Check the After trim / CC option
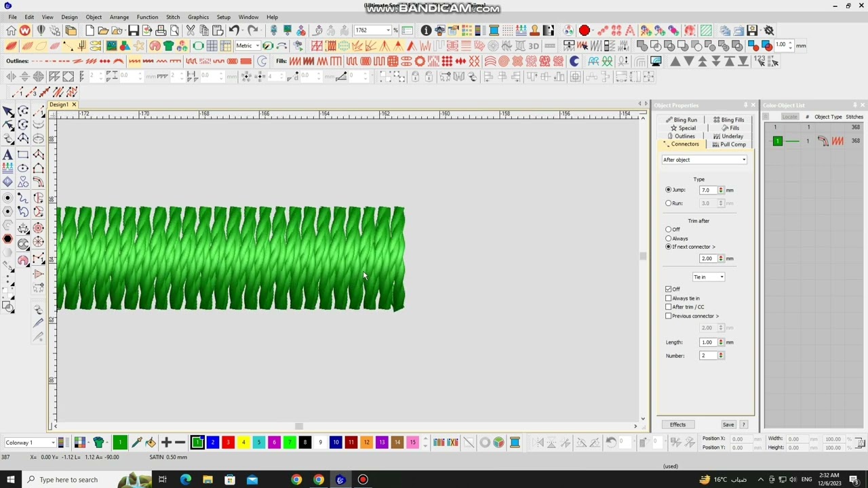Viewport: 868px width, 488px height. pos(669,307)
